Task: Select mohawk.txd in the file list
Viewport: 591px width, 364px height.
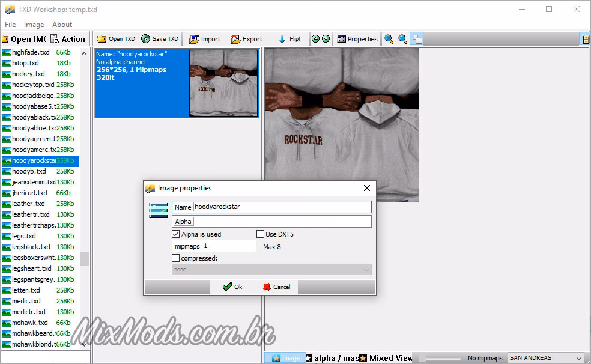Action: coord(40,323)
